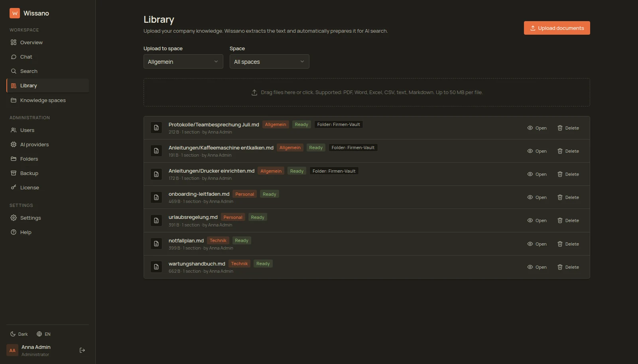Open Kaffeemaschine entkalken.md via eye icon
The image size is (638, 364).
click(537, 151)
